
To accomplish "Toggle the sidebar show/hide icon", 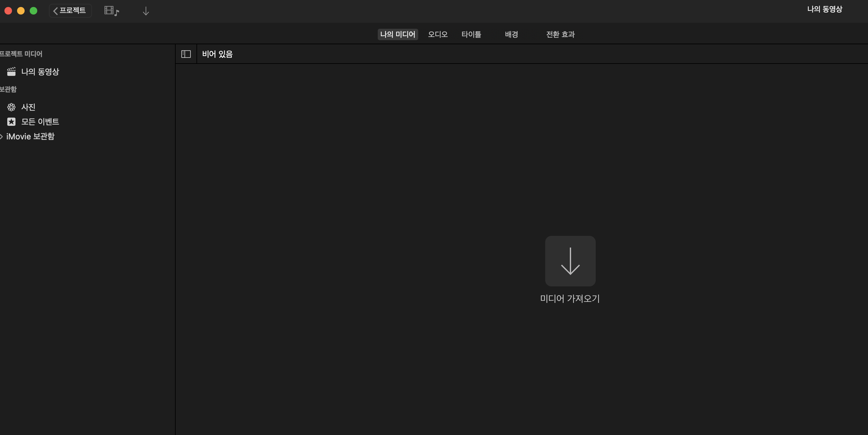I will (186, 54).
